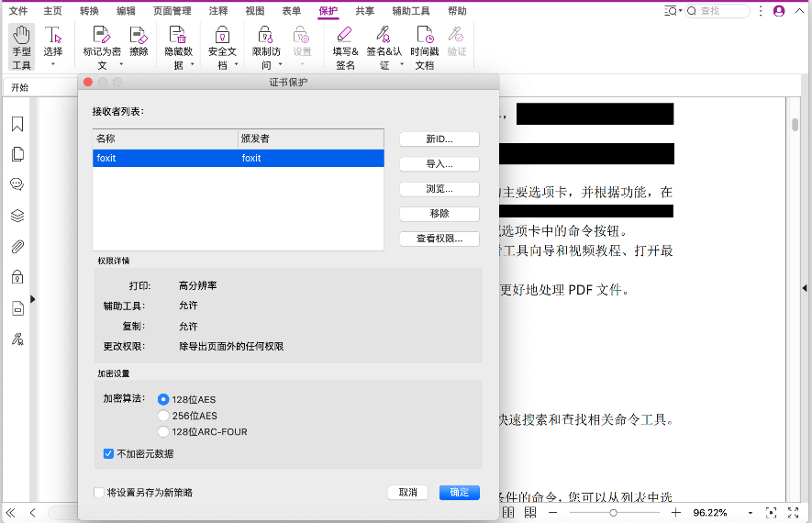Expand 隐藏数据 dropdown arrow
The width and height of the screenshot is (812, 523).
pyautogui.click(x=192, y=64)
